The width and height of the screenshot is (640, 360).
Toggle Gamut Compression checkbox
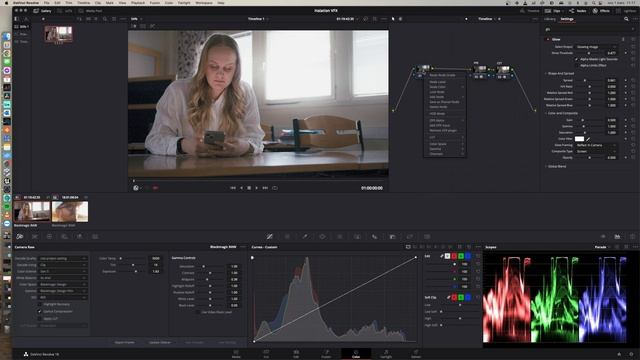coord(40,311)
